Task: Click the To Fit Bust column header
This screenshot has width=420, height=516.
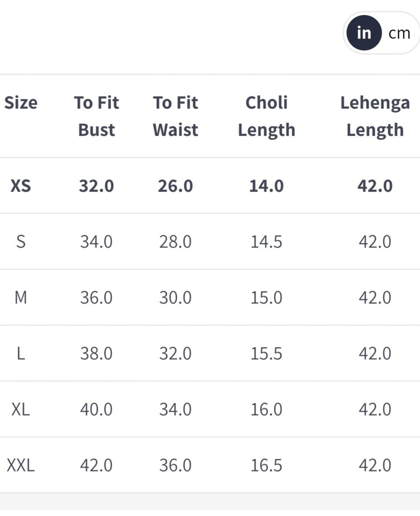Action: tap(96, 116)
